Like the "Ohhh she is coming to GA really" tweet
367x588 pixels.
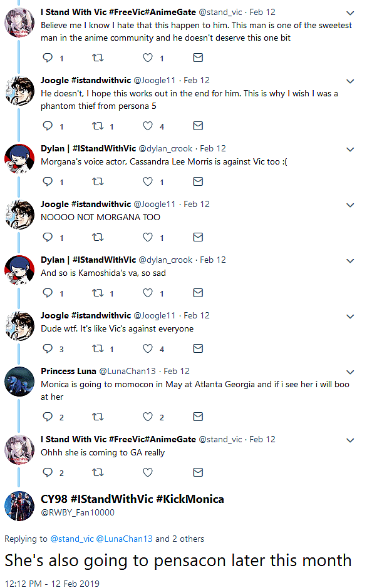[148, 472]
